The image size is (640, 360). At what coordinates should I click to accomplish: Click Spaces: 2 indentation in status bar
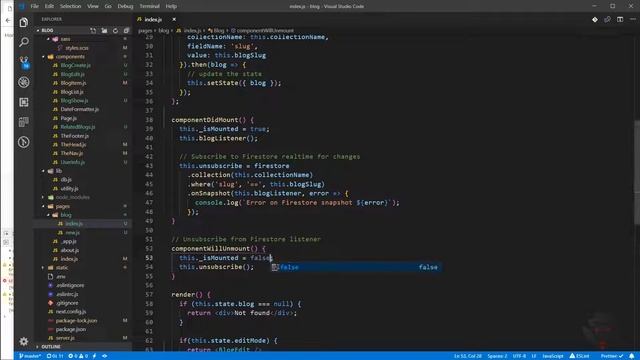(x=497, y=356)
